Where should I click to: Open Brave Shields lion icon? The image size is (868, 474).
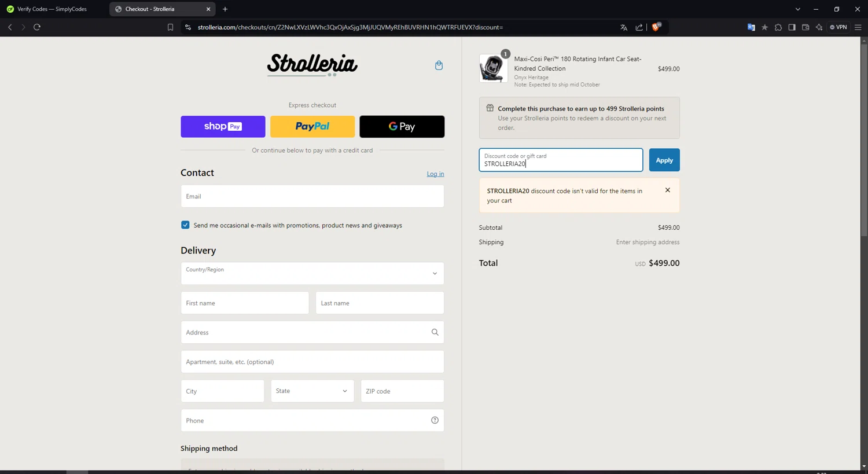click(x=656, y=27)
